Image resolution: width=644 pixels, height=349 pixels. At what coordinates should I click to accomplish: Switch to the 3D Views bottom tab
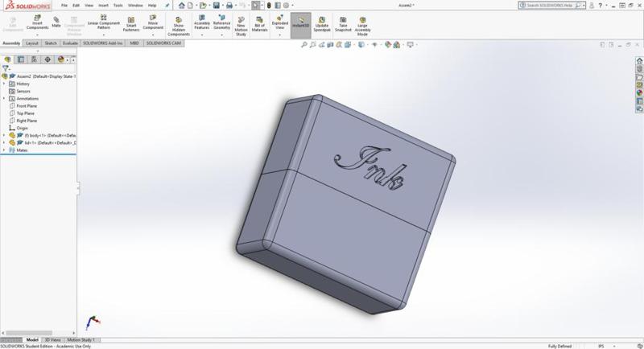(x=52, y=340)
